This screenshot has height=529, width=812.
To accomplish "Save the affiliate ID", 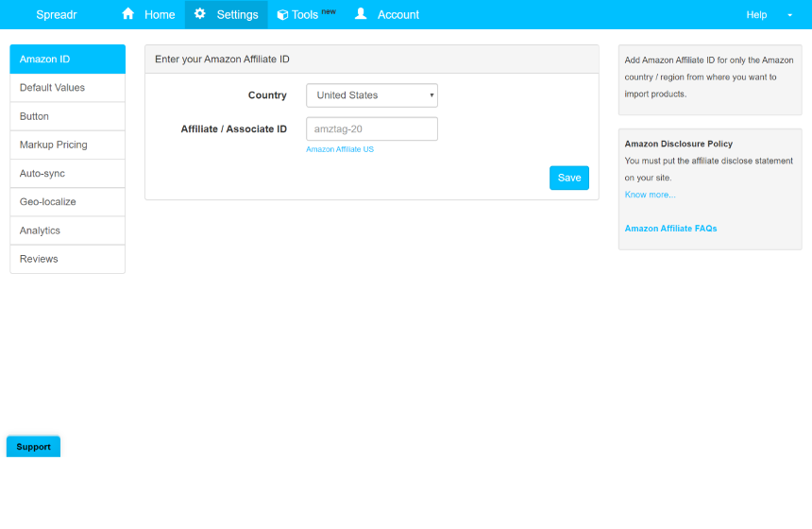I will coord(569,178).
